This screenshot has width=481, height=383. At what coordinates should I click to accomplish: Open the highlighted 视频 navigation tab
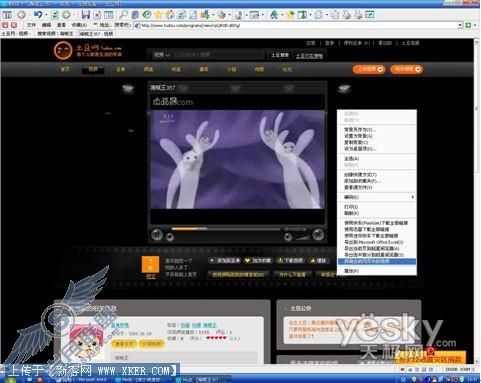[93, 69]
